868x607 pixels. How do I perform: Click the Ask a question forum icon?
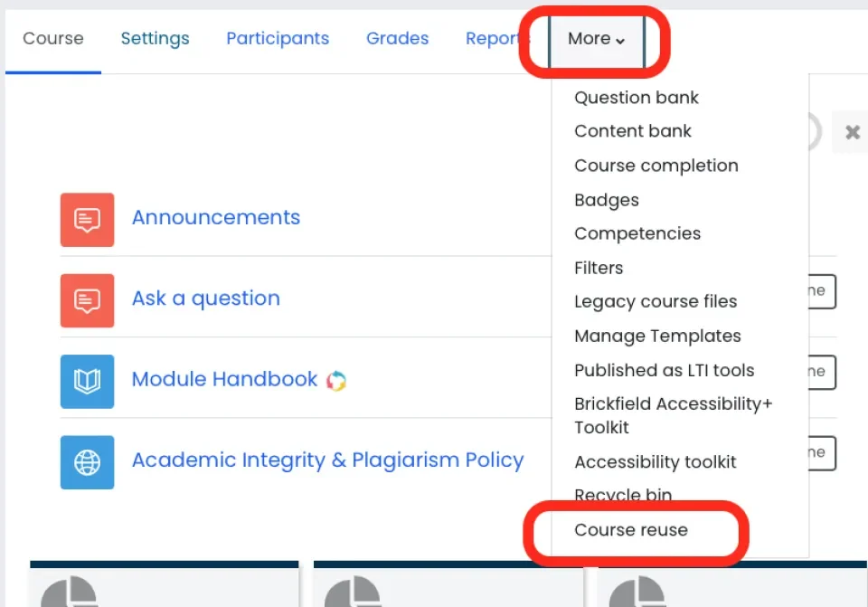[x=88, y=300]
